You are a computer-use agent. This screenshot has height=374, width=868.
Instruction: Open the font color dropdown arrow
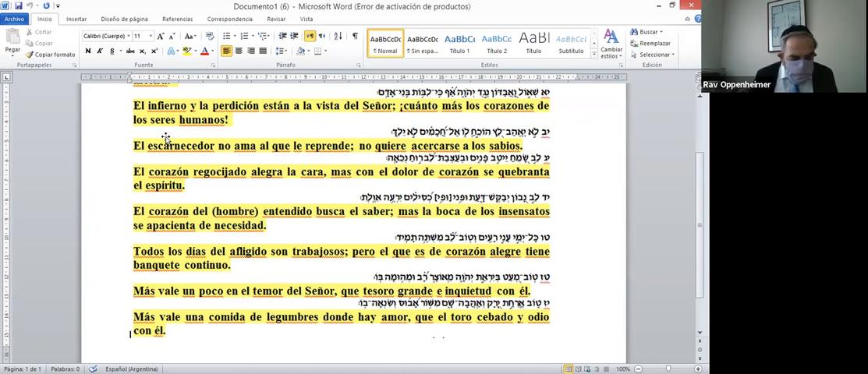[213, 51]
